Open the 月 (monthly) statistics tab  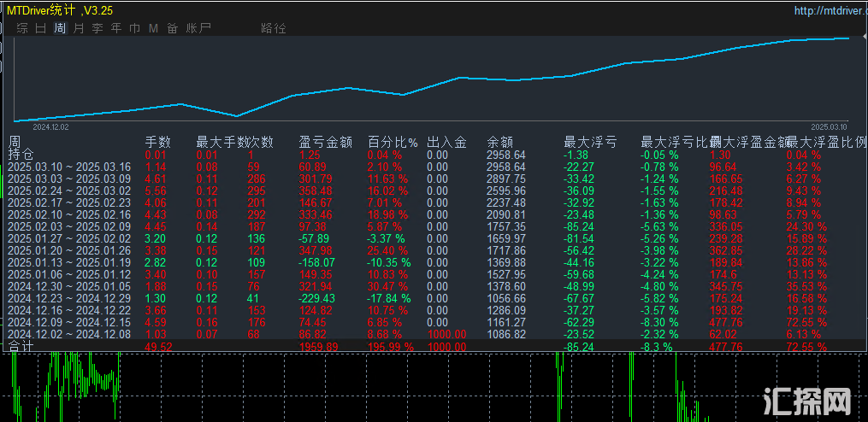(x=79, y=28)
